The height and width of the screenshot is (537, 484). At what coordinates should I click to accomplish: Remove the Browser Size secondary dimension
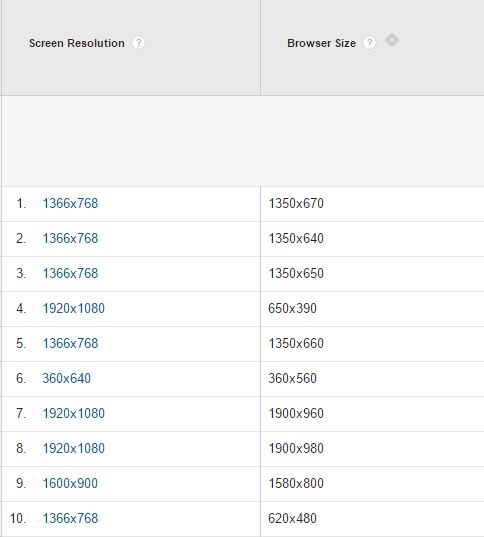pos(392,40)
